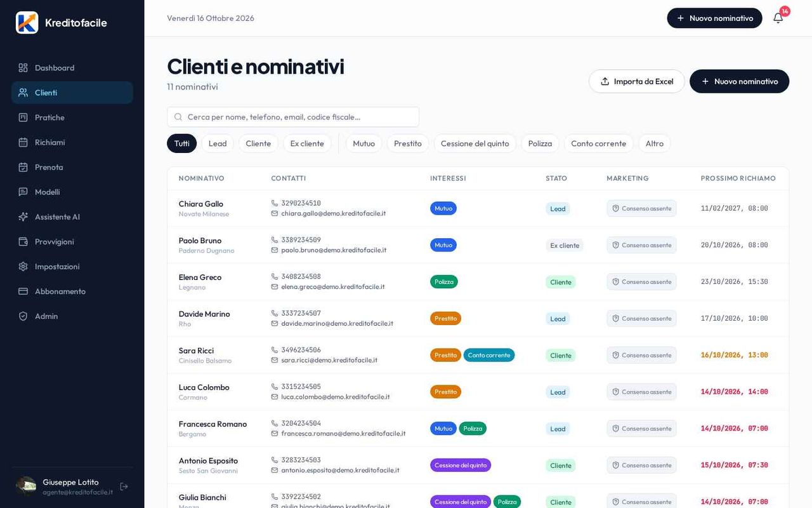Click the Assistente AI sparkle icon
The height and width of the screenshot is (508, 812).
[x=23, y=217]
